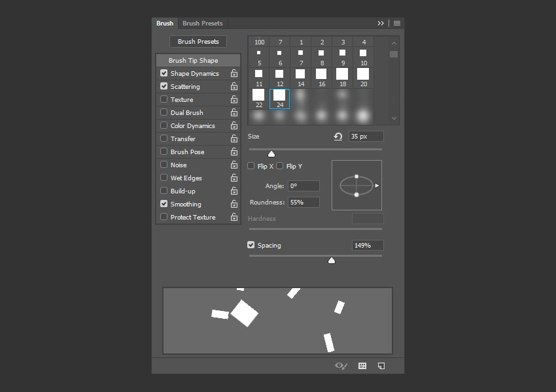This screenshot has height=392, width=556.
Task: Tick the Flip X checkbox
Action: (x=251, y=166)
